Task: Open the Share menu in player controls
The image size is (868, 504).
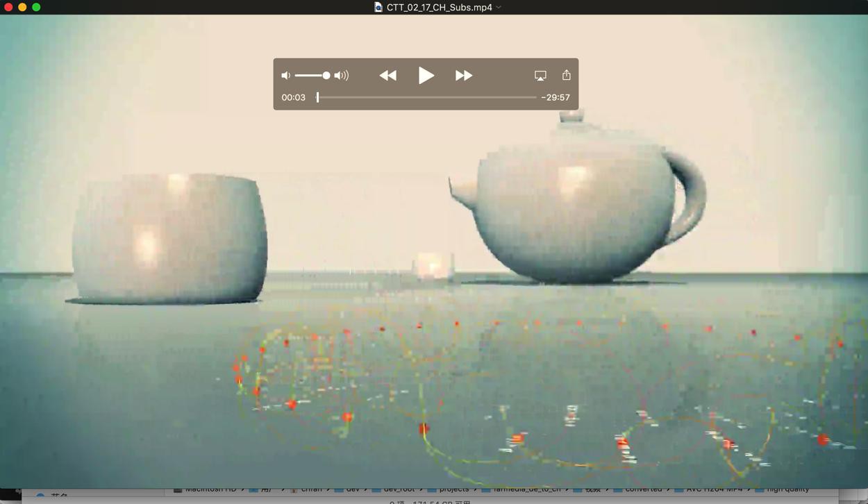Action: 567,75
